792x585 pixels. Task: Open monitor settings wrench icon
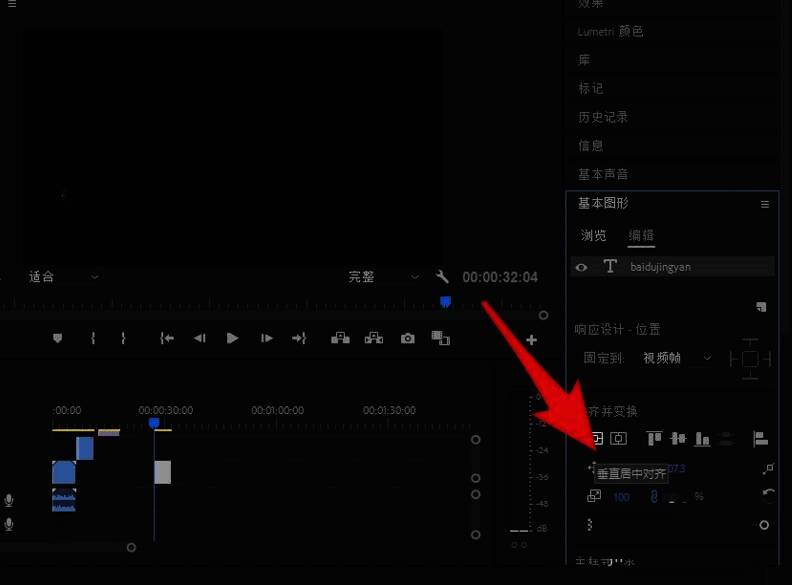(x=443, y=277)
